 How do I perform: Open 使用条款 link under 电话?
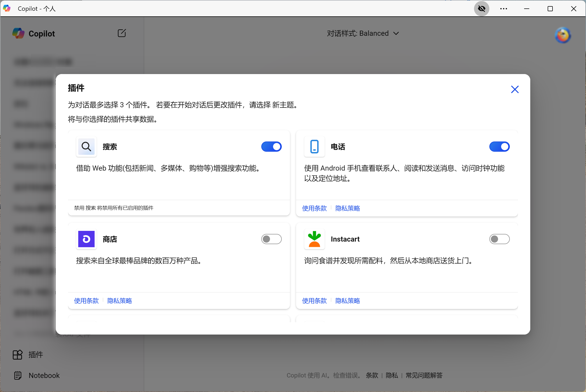314,208
